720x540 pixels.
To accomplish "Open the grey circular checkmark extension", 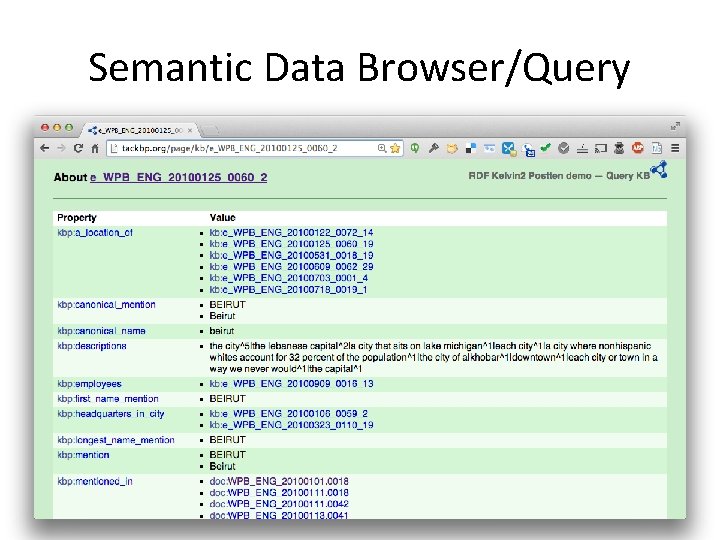I will pos(564,148).
